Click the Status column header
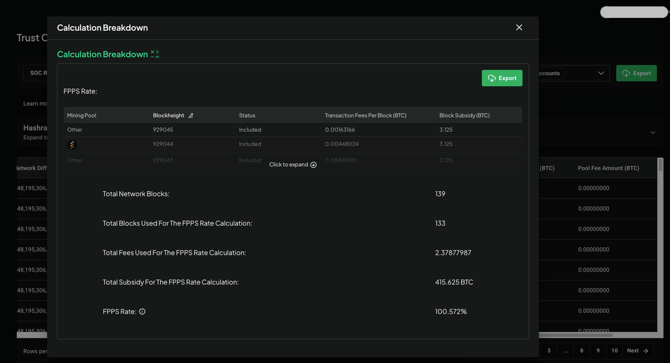Screen dimensions: 670x363 247,115
